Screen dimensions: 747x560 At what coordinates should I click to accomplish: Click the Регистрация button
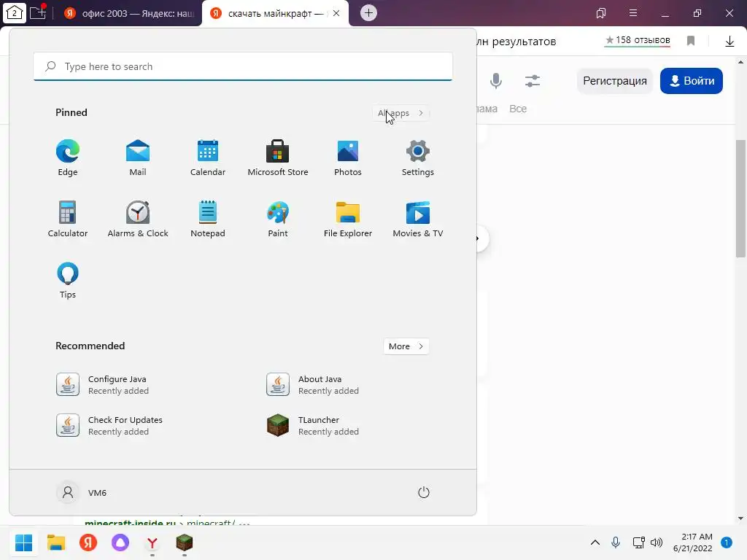click(x=615, y=81)
